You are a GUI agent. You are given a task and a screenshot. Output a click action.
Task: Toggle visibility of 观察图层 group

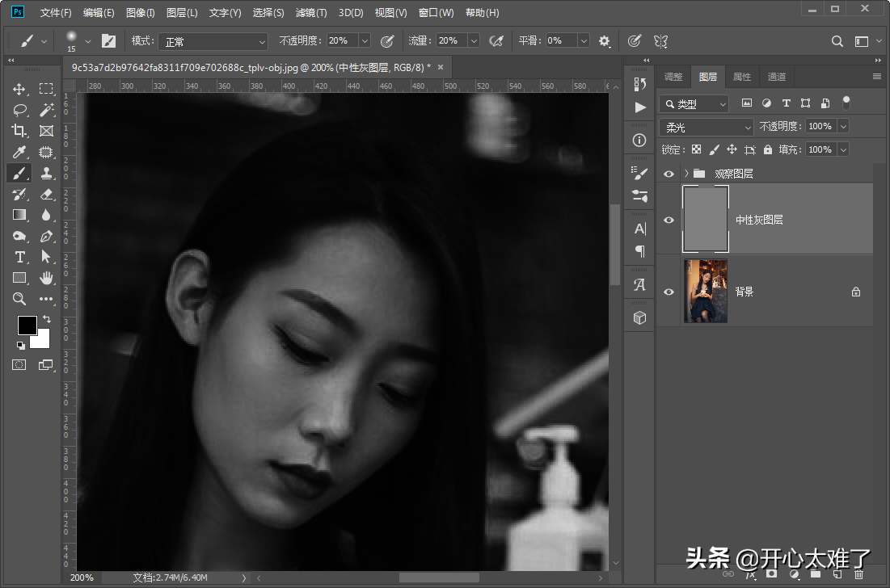pyautogui.click(x=669, y=174)
